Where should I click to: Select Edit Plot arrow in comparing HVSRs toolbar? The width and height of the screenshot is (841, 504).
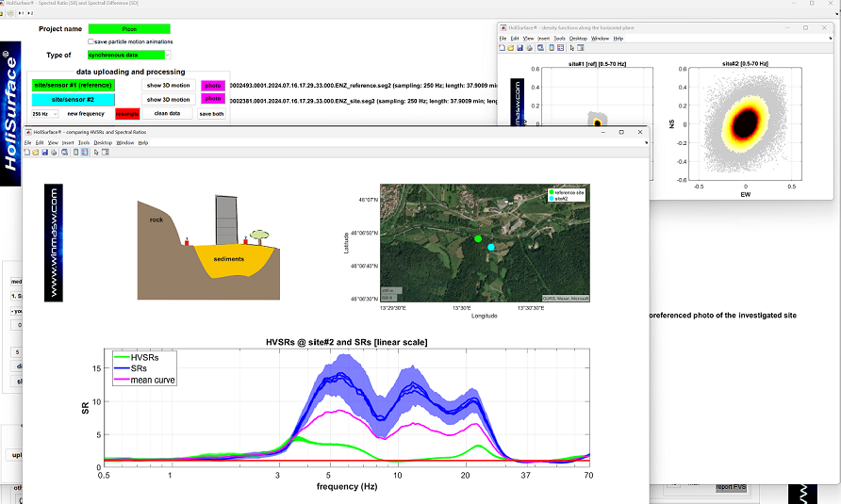pyautogui.click(x=96, y=153)
